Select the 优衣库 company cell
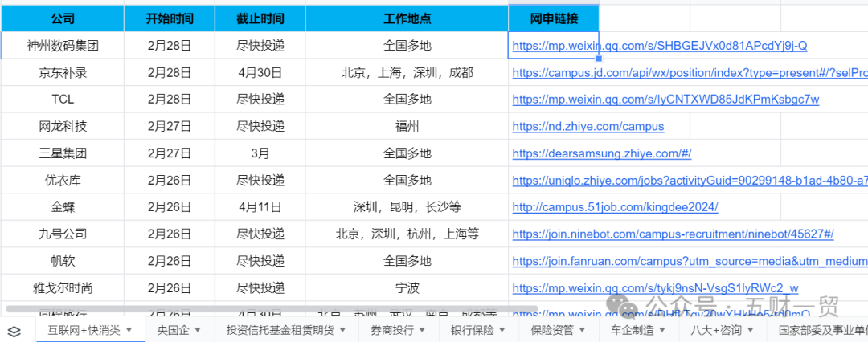Screen dimensions: 868x342 (x=63, y=180)
